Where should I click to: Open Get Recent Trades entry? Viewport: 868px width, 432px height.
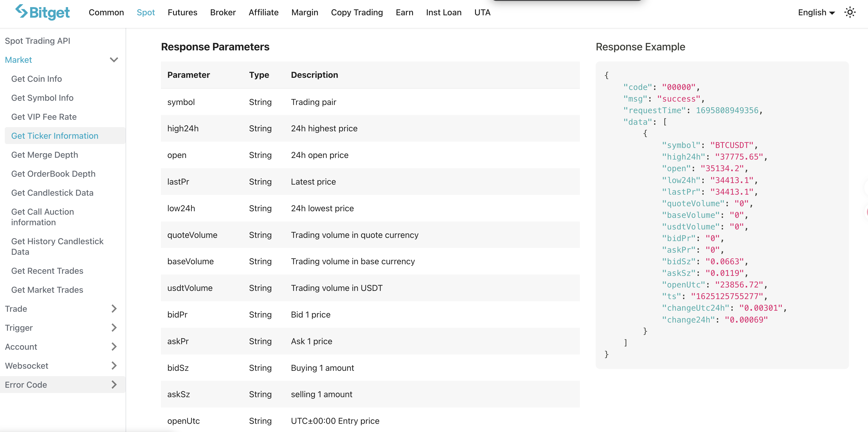(47, 271)
